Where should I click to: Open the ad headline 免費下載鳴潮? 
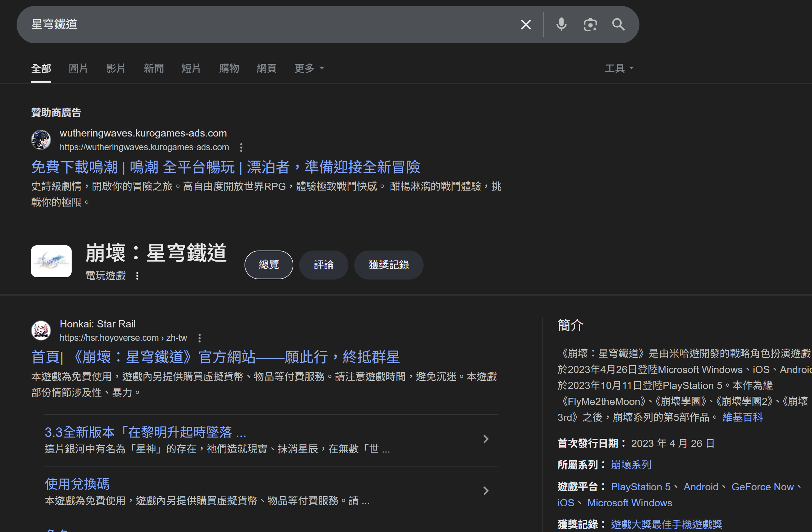pos(226,167)
